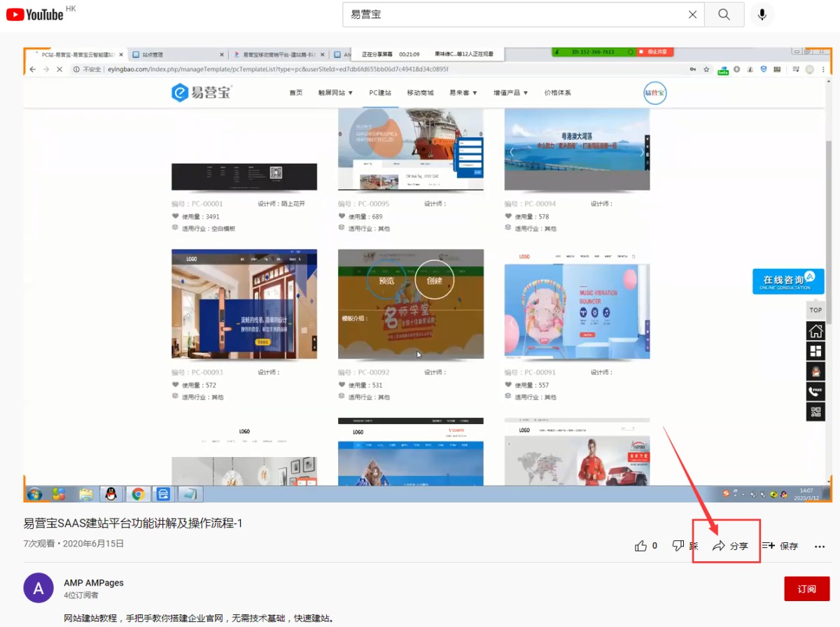
Task: Subscribe using the red 订阅 button
Action: click(806, 589)
